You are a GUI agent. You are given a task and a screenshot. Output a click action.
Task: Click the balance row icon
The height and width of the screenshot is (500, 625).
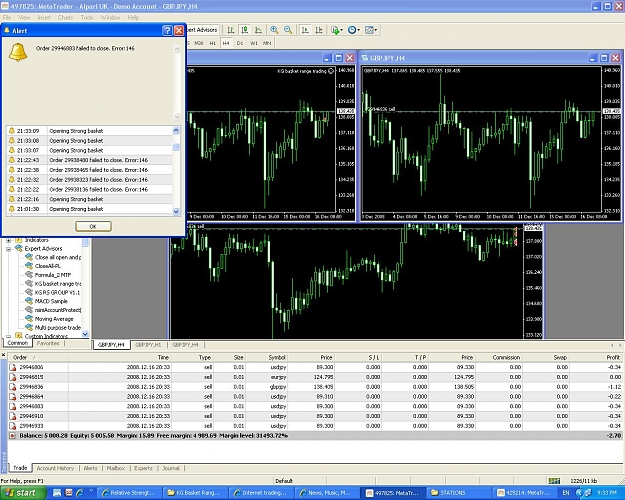(x=12, y=436)
